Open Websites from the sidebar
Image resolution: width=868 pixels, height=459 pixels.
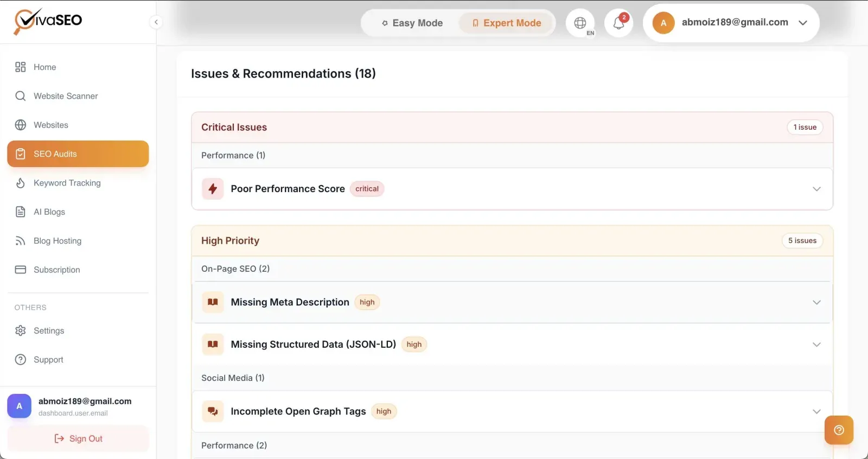click(x=78, y=125)
